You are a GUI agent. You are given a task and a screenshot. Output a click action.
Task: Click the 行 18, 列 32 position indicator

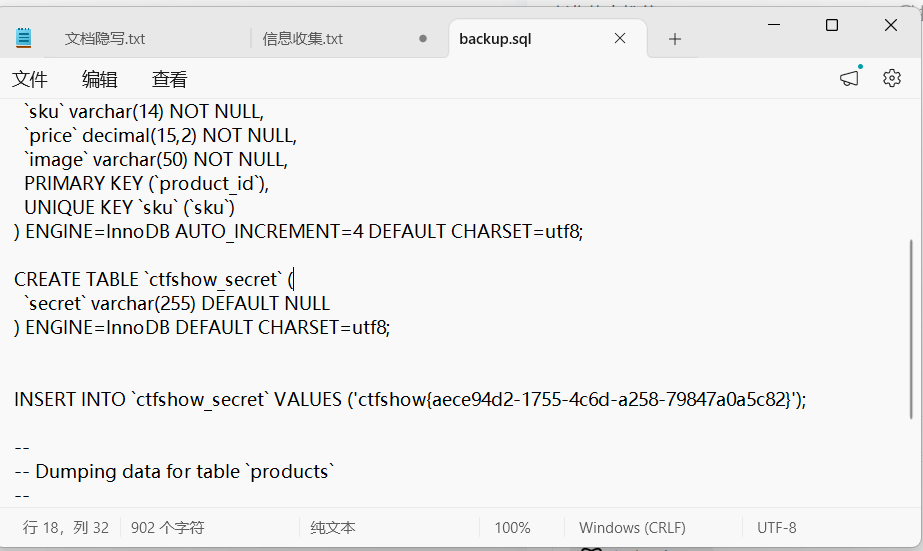(x=66, y=527)
